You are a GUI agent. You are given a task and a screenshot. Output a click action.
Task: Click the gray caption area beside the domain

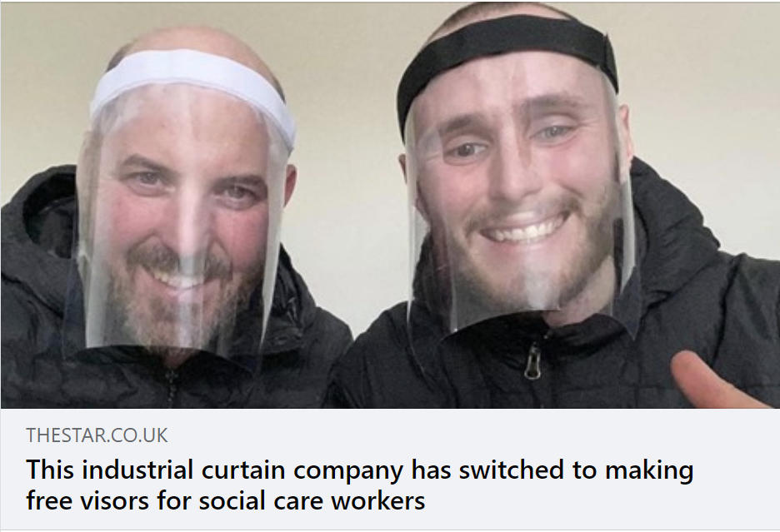coord(472,435)
